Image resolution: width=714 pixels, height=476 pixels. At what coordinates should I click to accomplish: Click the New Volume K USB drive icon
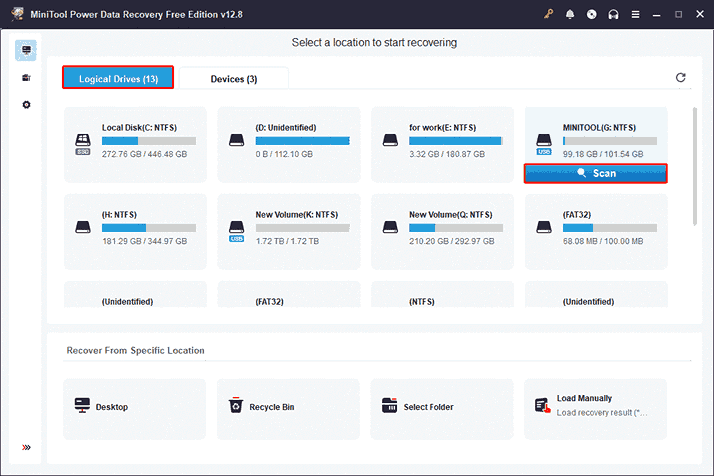(236, 231)
